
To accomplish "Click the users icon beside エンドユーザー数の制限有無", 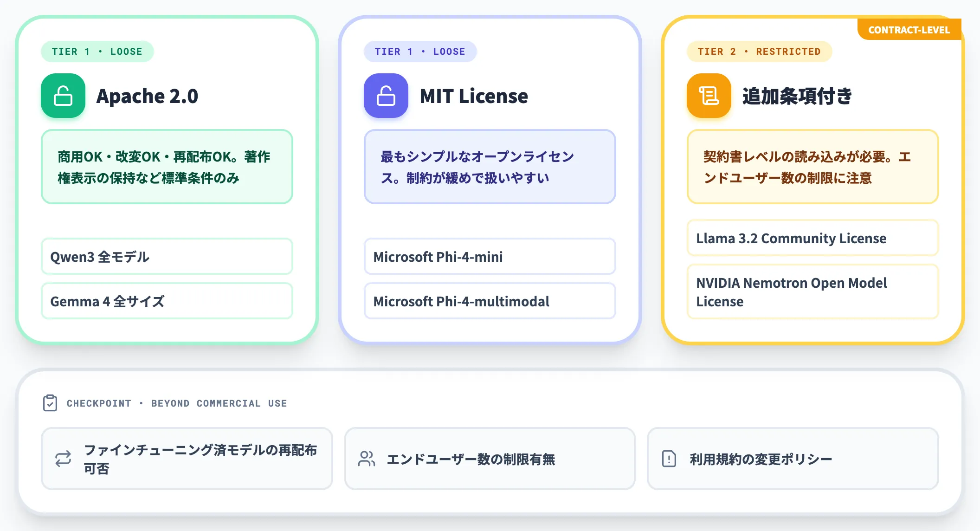I will [367, 459].
